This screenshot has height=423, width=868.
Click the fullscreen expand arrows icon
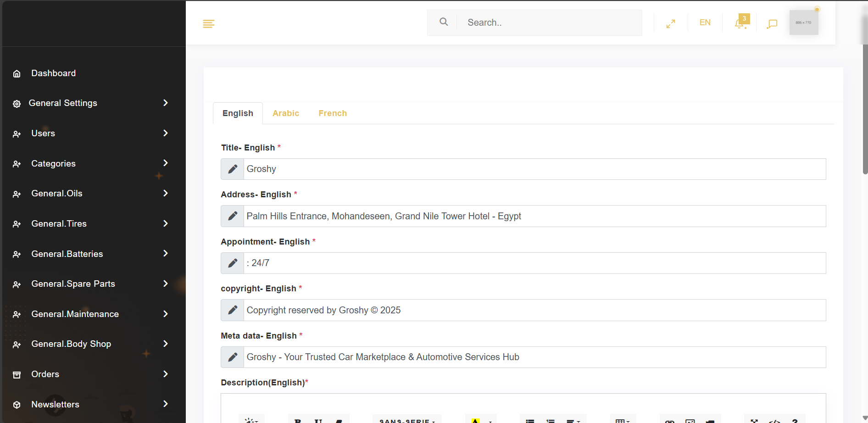670,23
